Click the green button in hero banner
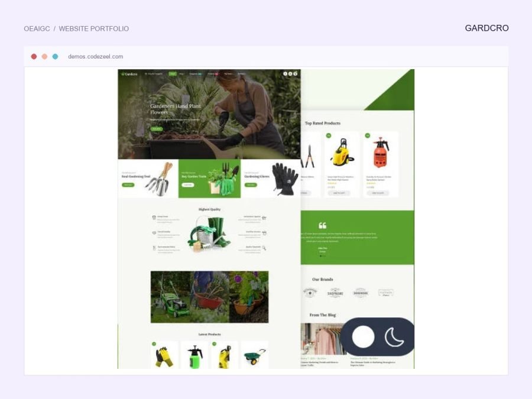Screen dimensions: 532x399 point(157,129)
